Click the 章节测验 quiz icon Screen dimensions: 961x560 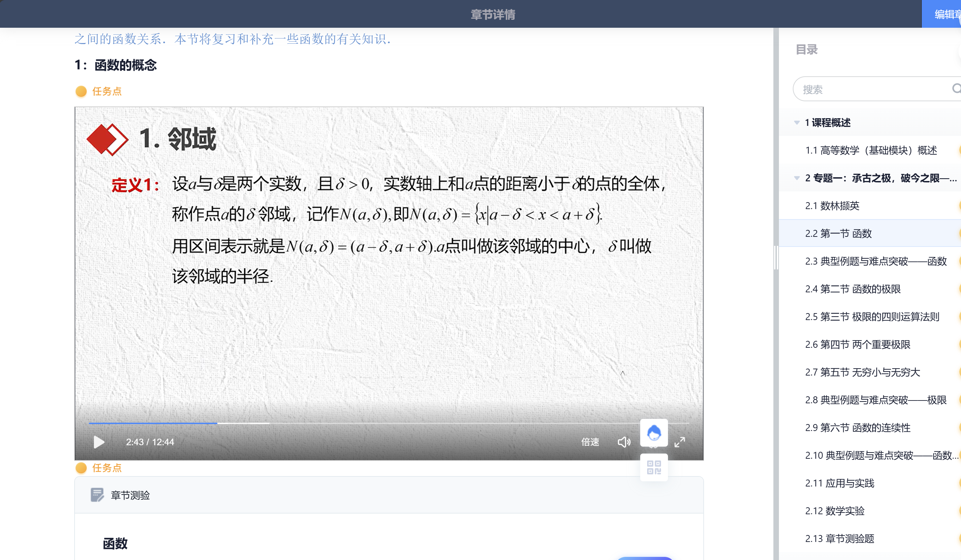(97, 495)
